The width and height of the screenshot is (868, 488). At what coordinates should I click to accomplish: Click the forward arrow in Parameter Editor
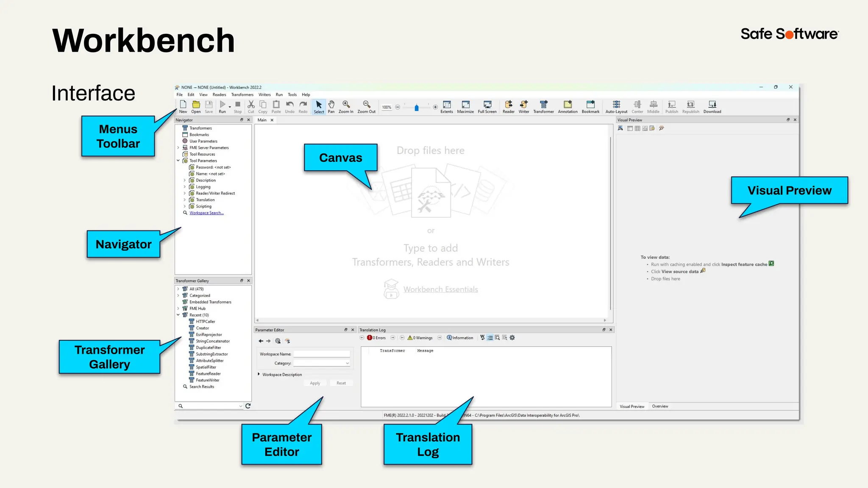point(268,341)
